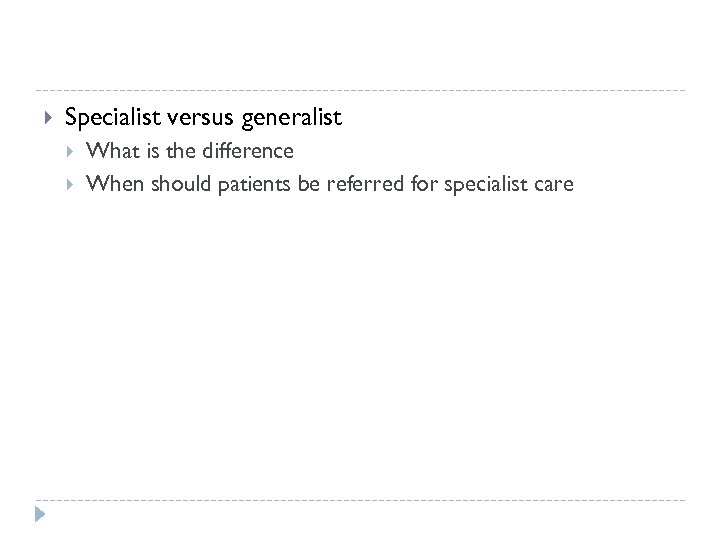Click the word "referred" in second sub-bullet
The width and height of the screenshot is (720, 540).
pyautogui.click(x=359, y=184)
